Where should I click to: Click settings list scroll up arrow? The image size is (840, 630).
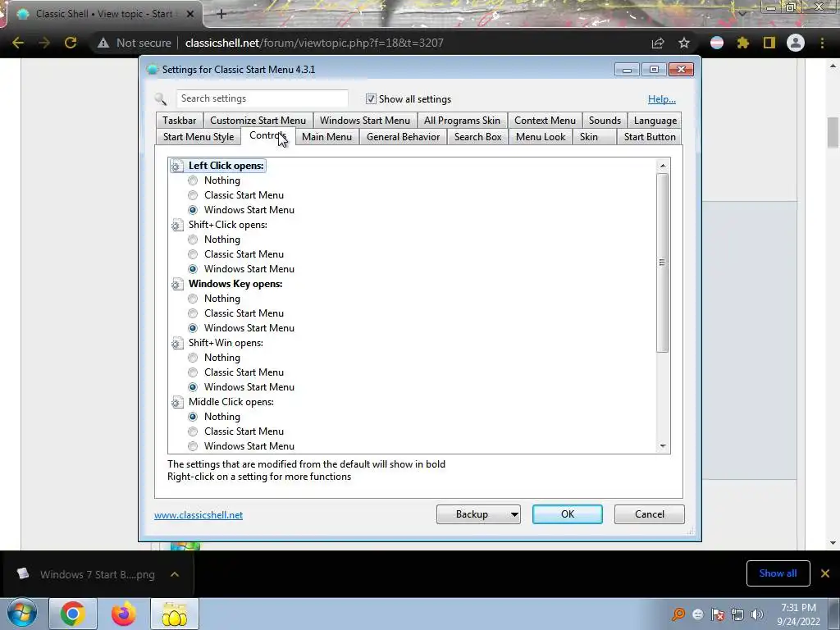click(663, 166)
